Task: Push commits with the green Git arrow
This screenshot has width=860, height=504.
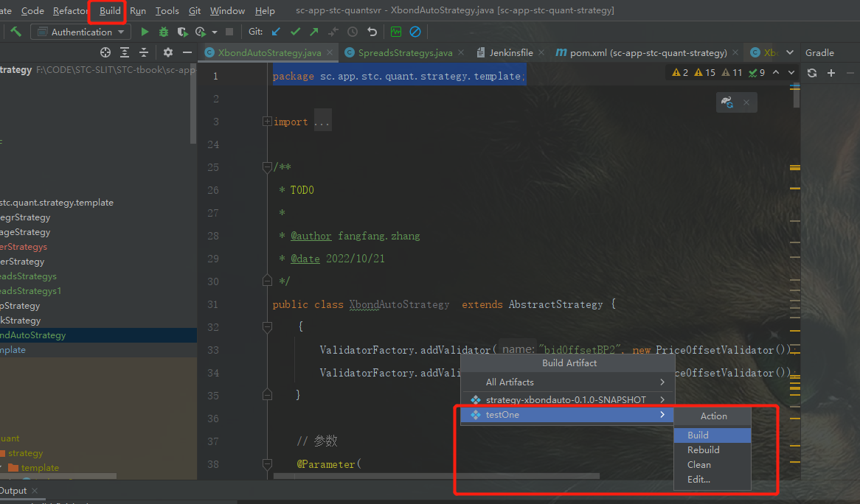Action: pyautogui.click(x=313, y=32)
